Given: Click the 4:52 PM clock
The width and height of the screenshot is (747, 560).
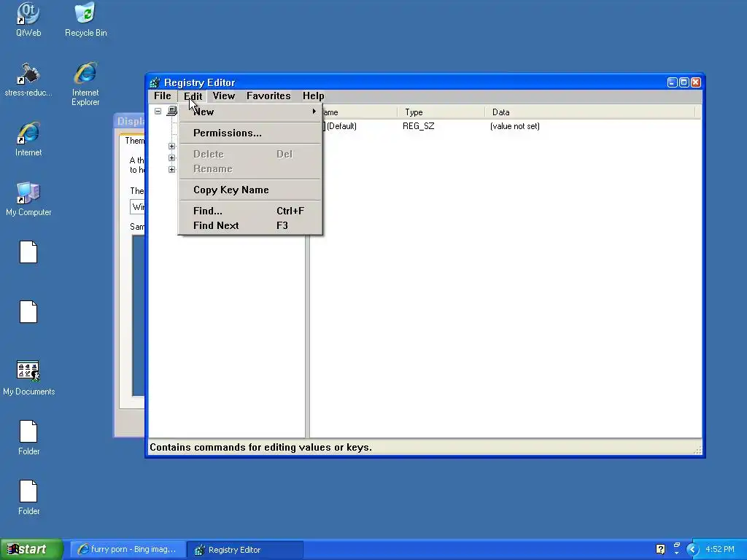Looking at the screenshot, I should point(720,550).
